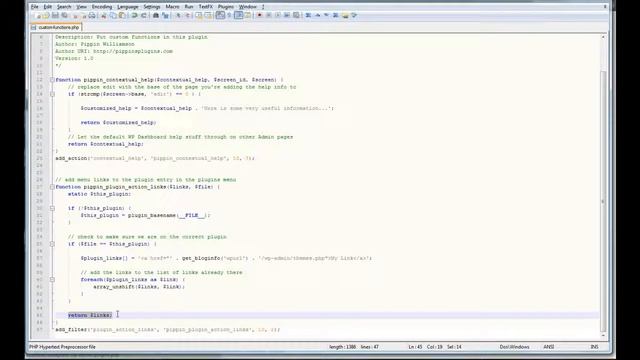This screenshot has height=360, width=640.
Task: Close the current document via toolbar Close icon
Action: 75,16
